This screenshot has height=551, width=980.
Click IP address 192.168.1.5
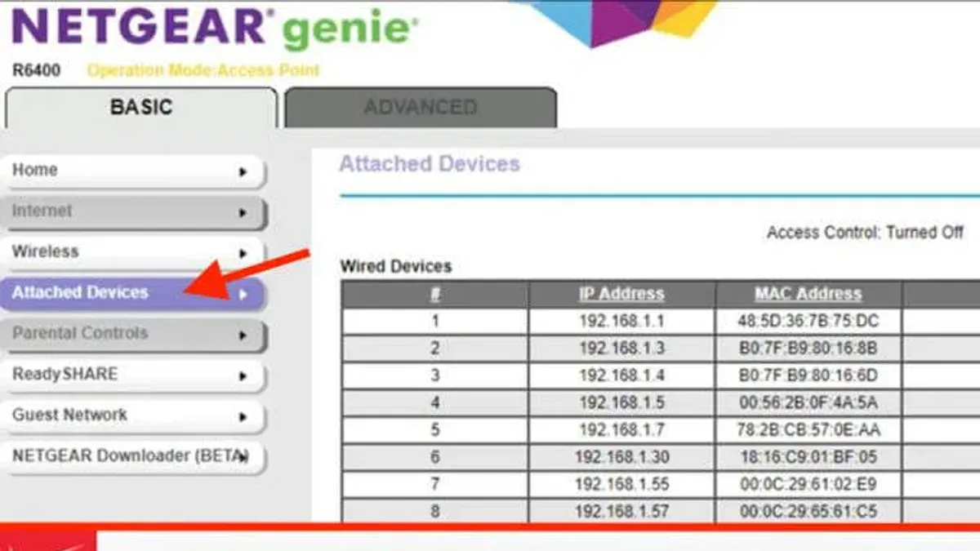tap(621, 402)
